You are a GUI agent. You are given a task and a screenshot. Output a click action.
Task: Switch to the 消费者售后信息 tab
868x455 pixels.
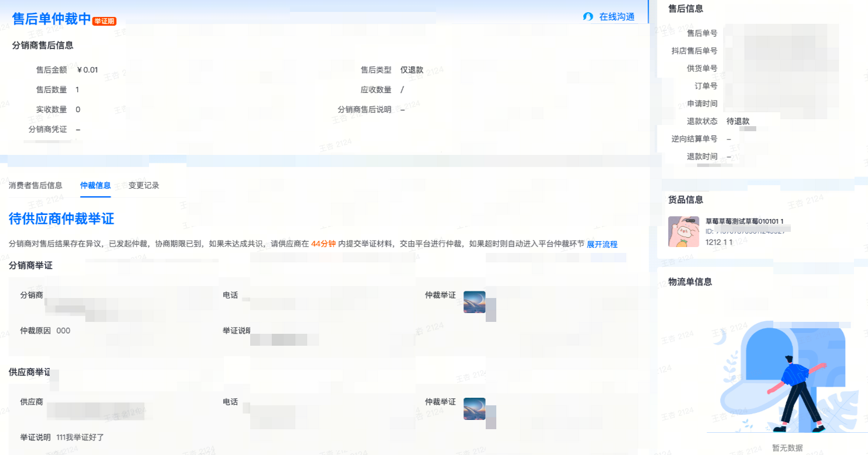tap(36, 186)
